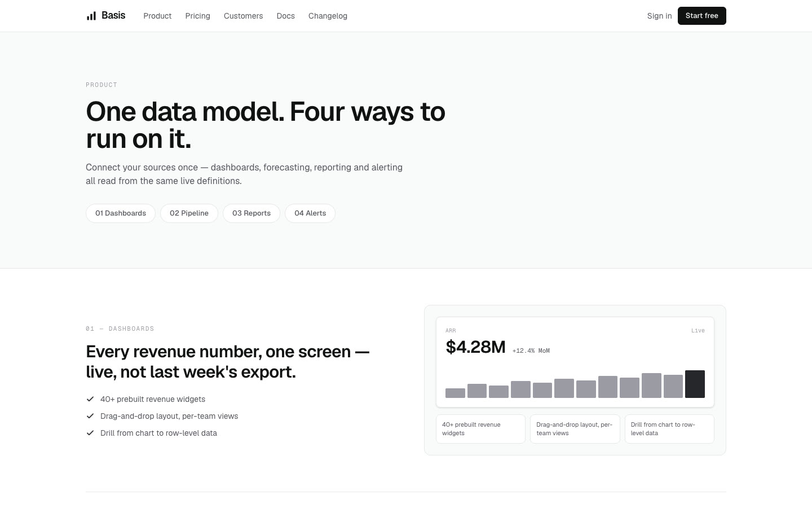Image resolution: width=812 pixels, height=508 pixels.
Task: Select the 02 Pipeline pill
Action: point(189,213)
